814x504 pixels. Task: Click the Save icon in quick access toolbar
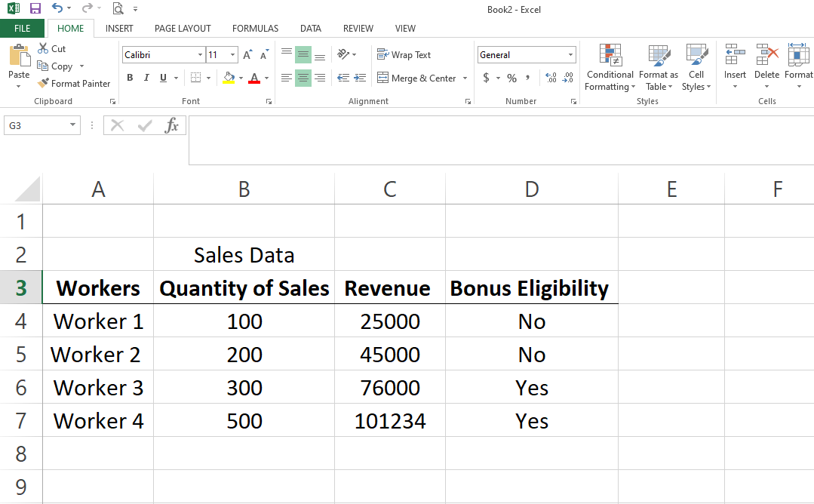(35, 9)
